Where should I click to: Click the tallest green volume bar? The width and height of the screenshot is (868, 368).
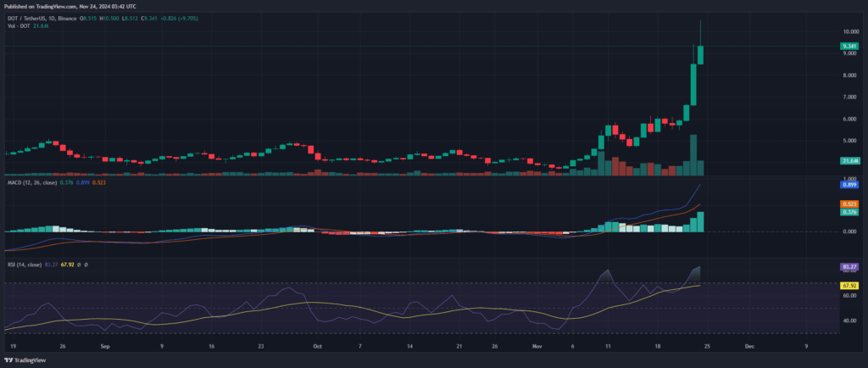point(693,155)
